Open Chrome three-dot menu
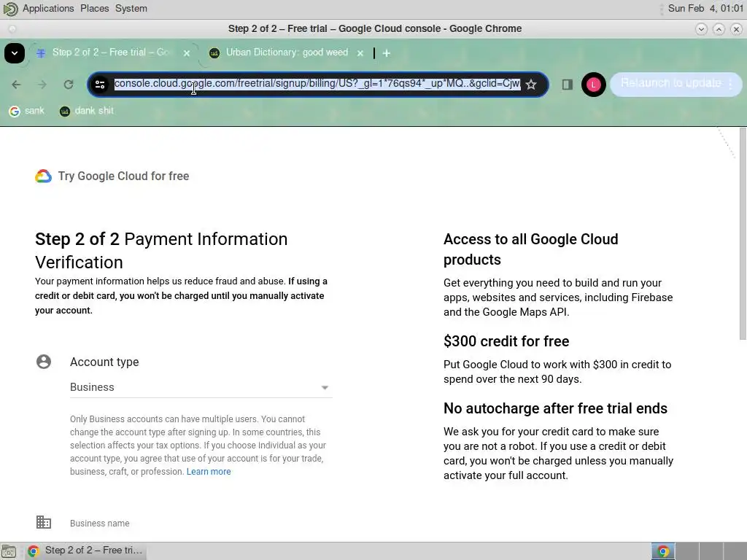This screenshot has height=560, width=747. (731, 85)
